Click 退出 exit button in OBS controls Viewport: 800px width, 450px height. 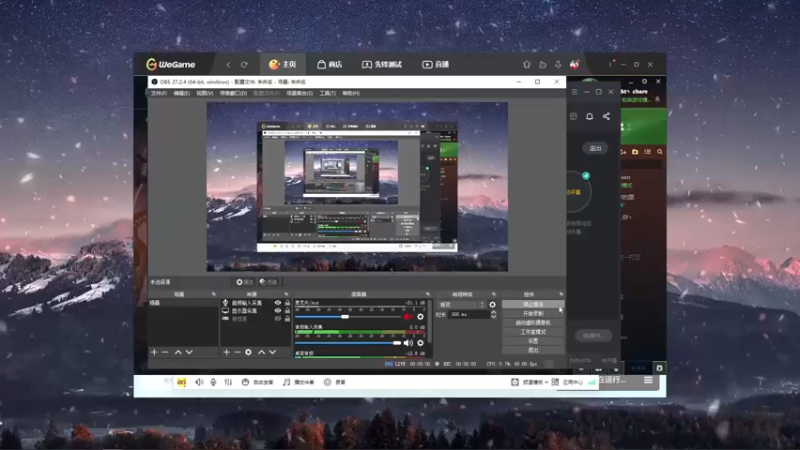coord(533,350)
